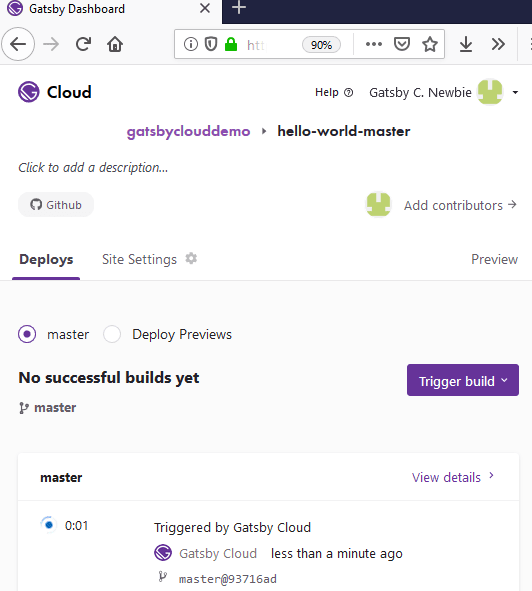Go to the gatsbyclouddemo workspace breadcrumb
532x591 pixels.
click(x=189, y=132)
